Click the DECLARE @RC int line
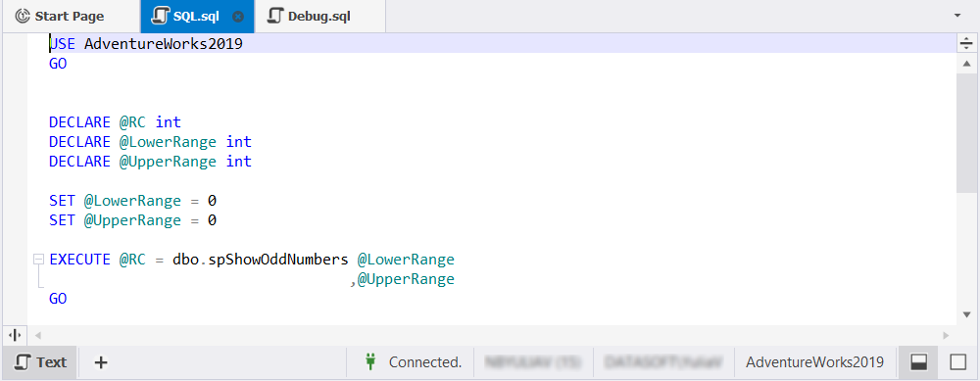 pos(115,122)
